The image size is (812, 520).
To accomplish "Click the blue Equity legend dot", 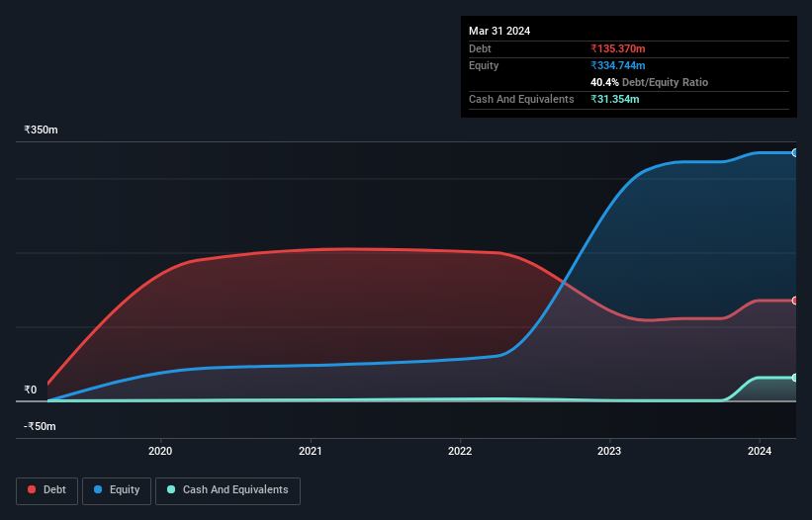I will (98, 489).
